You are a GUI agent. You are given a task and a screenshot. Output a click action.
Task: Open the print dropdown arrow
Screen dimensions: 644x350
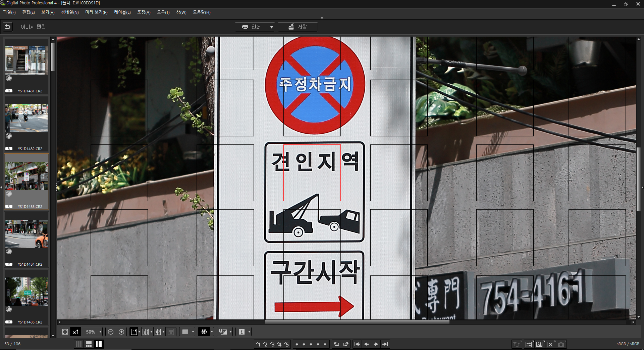click(x=271, y=27)
